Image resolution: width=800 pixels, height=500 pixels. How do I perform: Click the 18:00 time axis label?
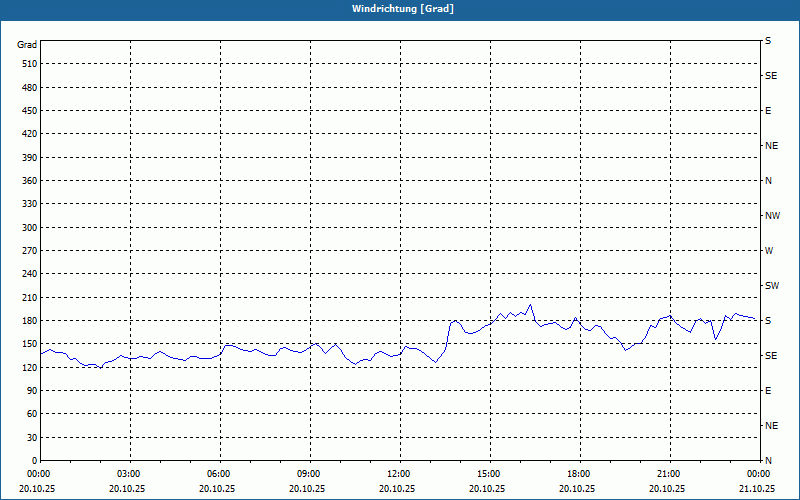(580, 473)
